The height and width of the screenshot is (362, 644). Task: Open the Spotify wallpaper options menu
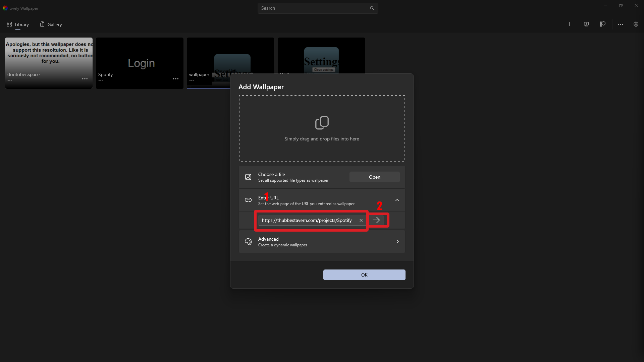click(175, 78)
